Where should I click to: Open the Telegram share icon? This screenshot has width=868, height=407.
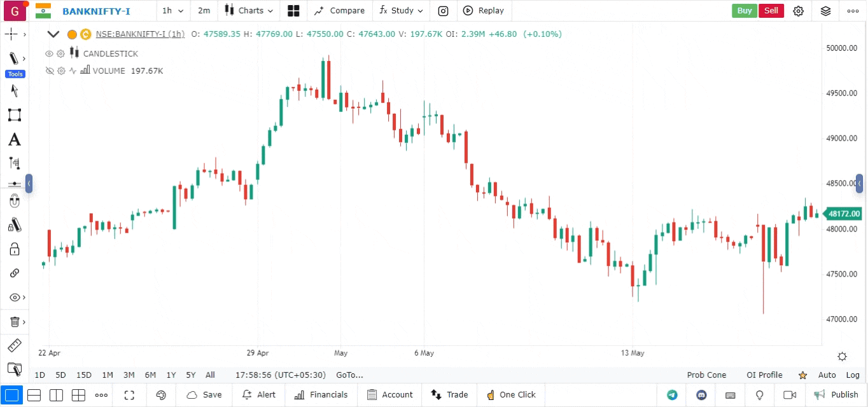point(672,395)
